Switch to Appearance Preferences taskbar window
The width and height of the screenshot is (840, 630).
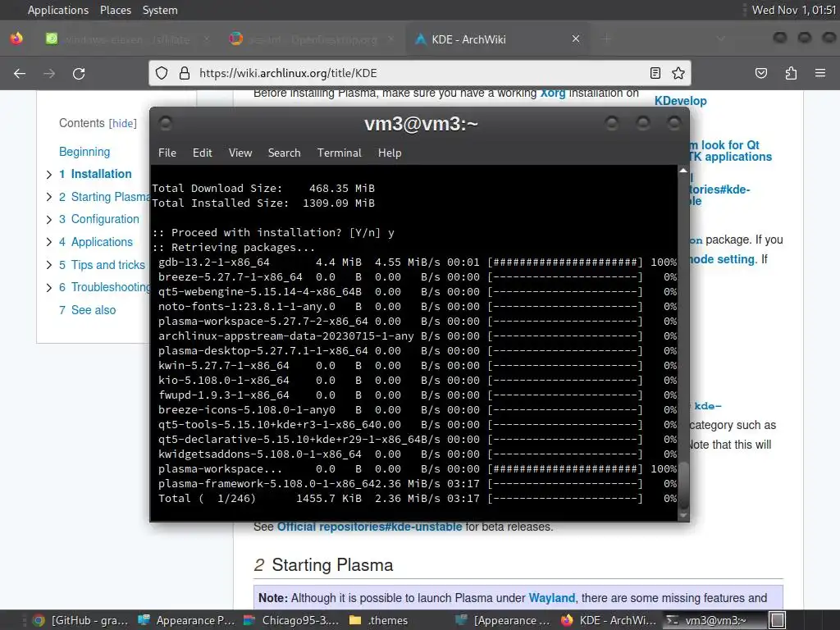point(186,620)
